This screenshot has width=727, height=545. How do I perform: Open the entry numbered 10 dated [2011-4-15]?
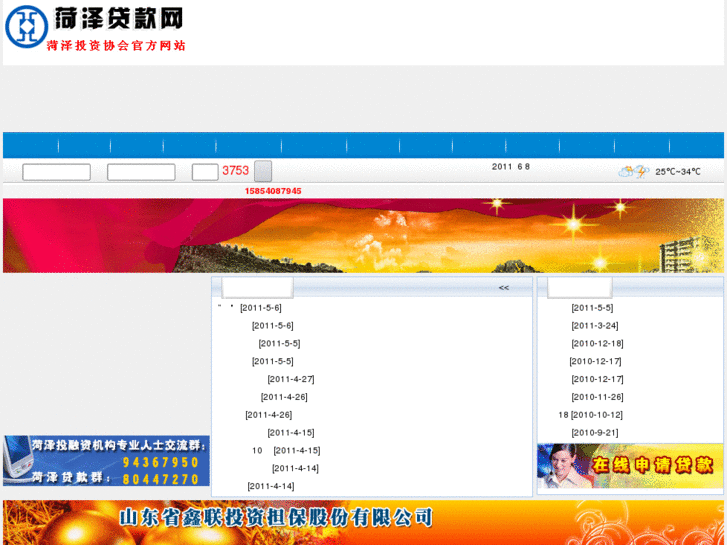click(286, 450)
